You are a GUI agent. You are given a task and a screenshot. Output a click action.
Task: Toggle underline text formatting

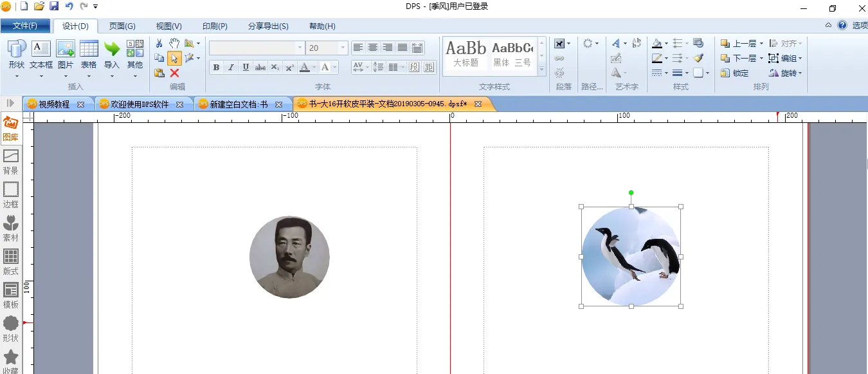tap(246, 68)
